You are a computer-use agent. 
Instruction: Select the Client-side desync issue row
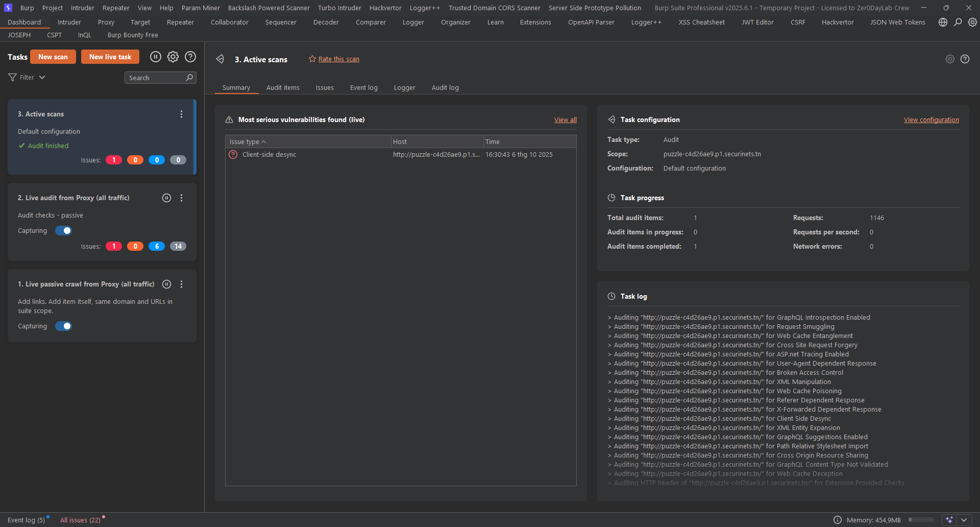[x=401, y=155]
